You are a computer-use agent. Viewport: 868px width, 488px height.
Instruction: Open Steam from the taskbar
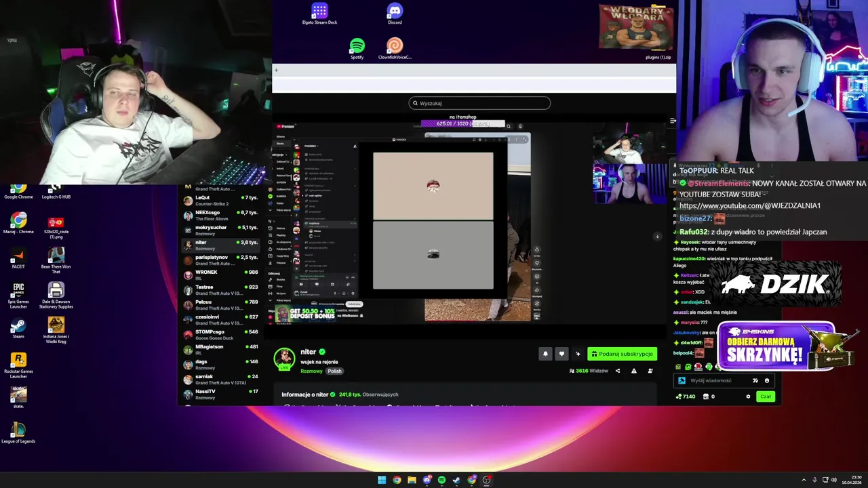point(456,480)
